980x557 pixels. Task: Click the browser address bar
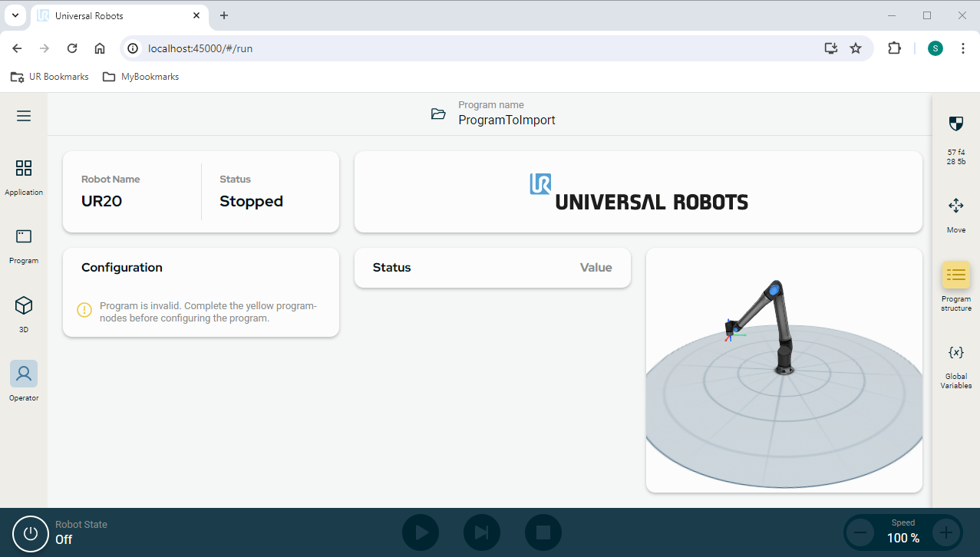click(307, 48)
